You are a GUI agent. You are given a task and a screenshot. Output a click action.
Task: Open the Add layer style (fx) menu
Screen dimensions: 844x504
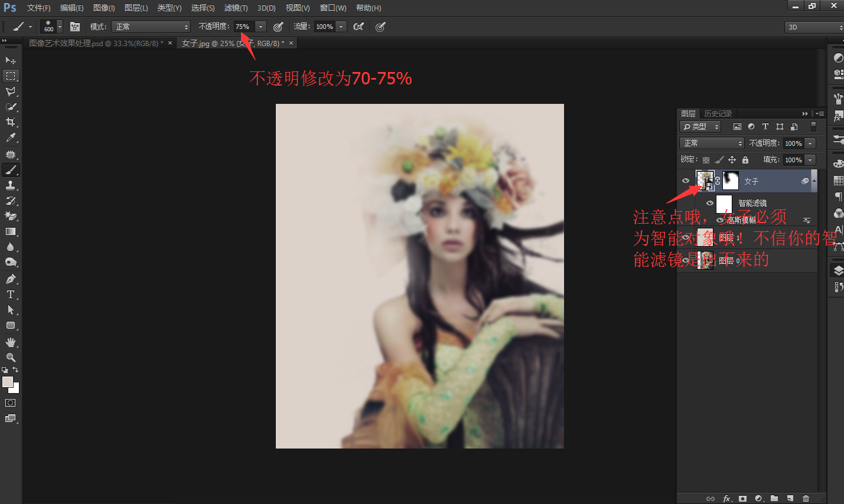click(x=726, y=498)
